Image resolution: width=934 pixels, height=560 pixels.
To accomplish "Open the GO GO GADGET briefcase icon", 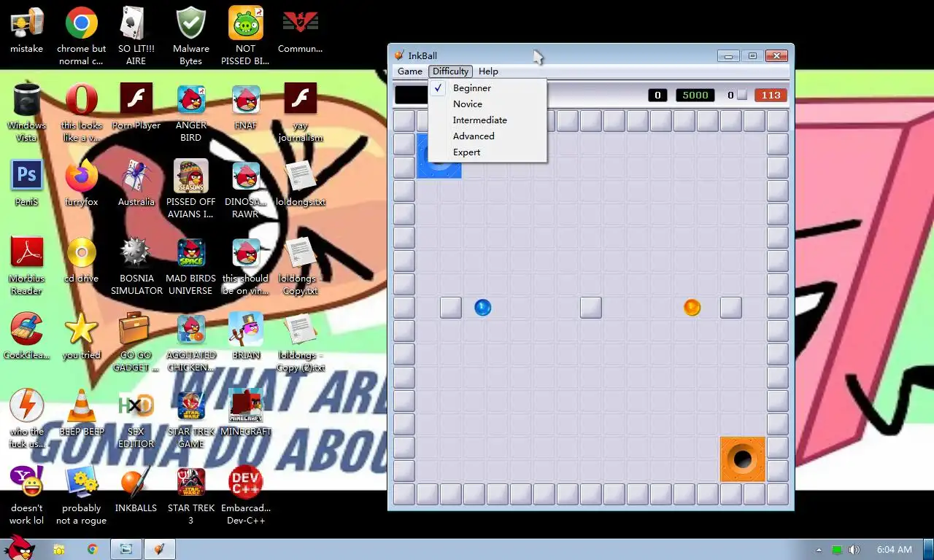I will click(136, 341).
